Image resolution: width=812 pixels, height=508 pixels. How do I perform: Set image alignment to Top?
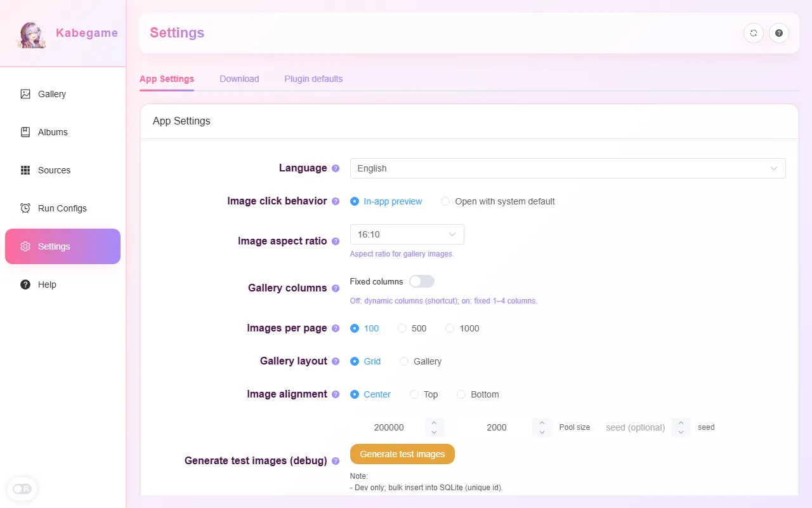pos(424,394)
